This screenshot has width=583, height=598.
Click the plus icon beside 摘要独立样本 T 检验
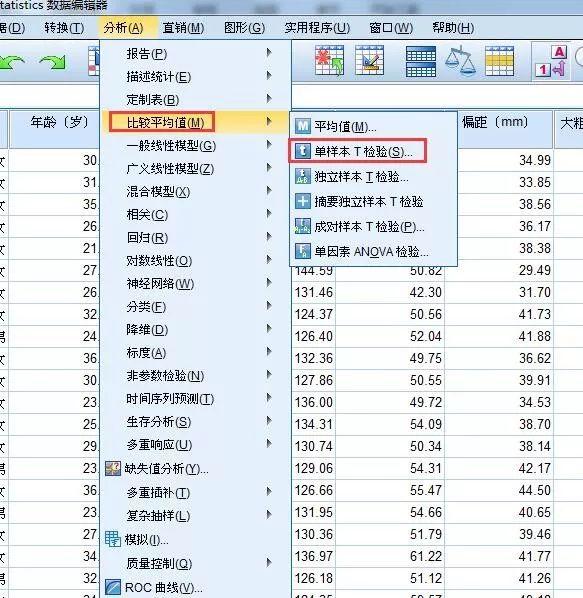[x=303, y=201]
